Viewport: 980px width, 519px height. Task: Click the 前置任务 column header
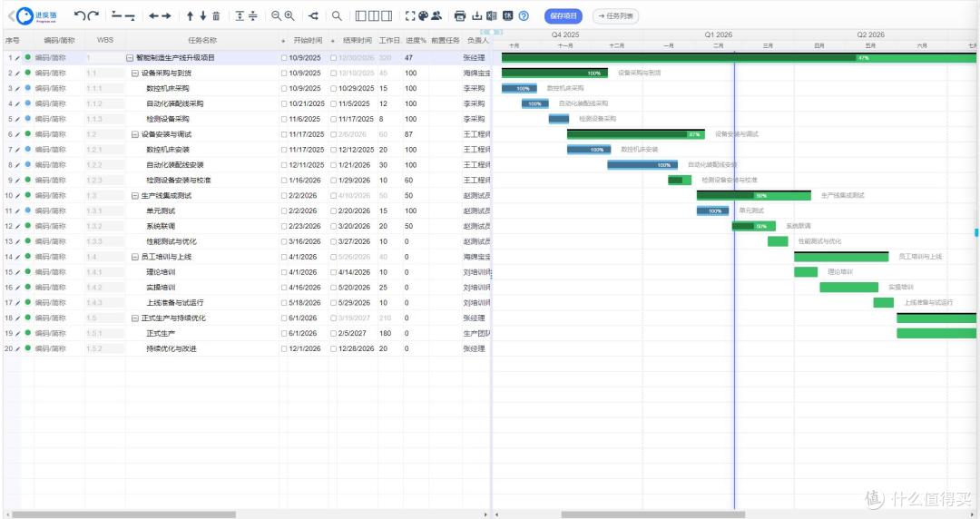tap(445, 40)
